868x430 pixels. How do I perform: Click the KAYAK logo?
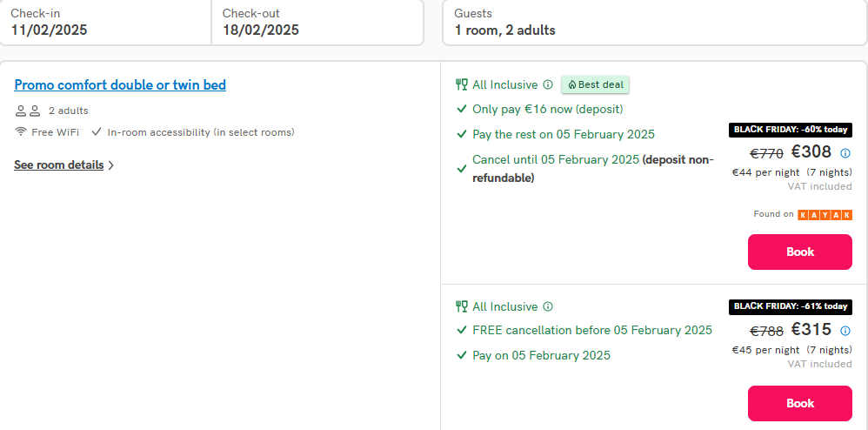825,215
